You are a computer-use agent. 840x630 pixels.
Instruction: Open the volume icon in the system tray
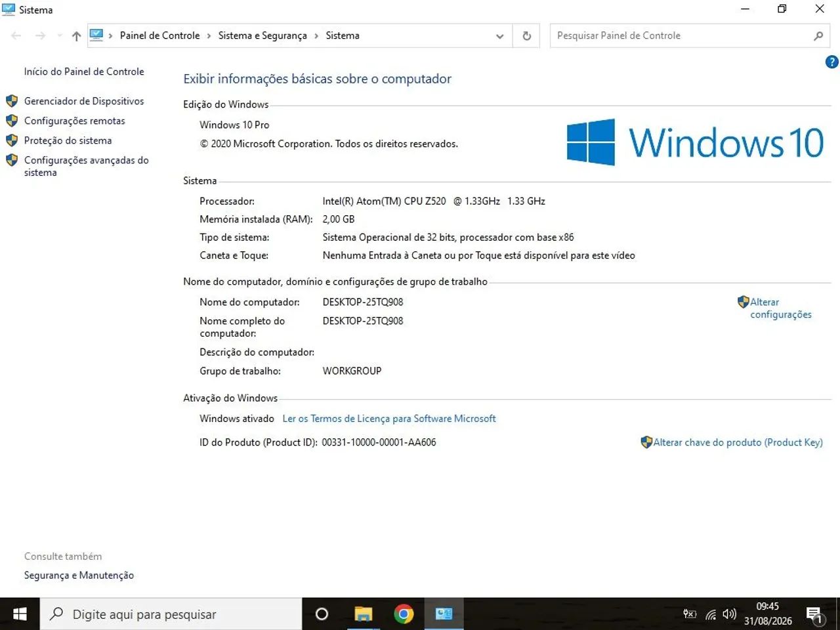729,614
